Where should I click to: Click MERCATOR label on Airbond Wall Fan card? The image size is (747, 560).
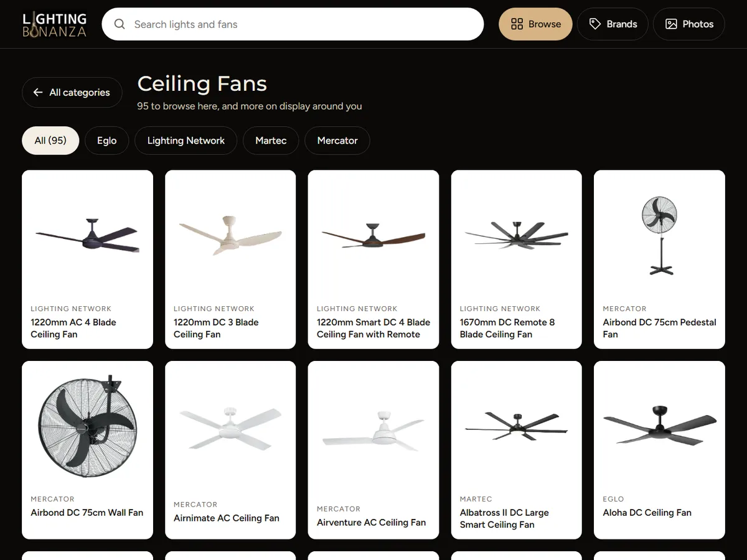point(53,499)
